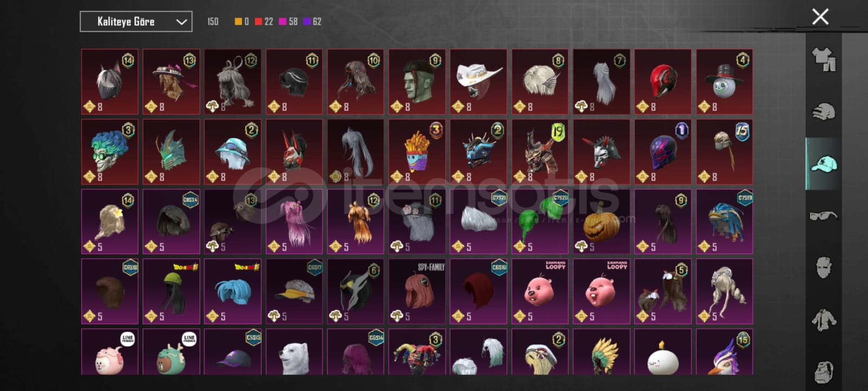Image resolution: width=868 pixels, height=391 pixels.
Task: Pick the green twin-tail hair item
Action: point(540,222)
